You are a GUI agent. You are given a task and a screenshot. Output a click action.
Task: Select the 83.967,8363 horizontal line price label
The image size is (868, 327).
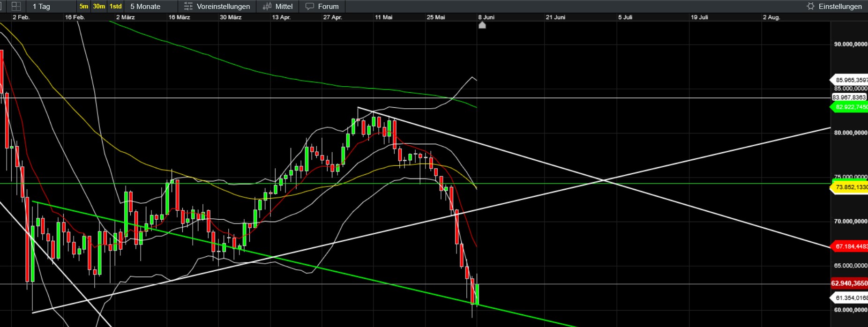click(849, 97)
